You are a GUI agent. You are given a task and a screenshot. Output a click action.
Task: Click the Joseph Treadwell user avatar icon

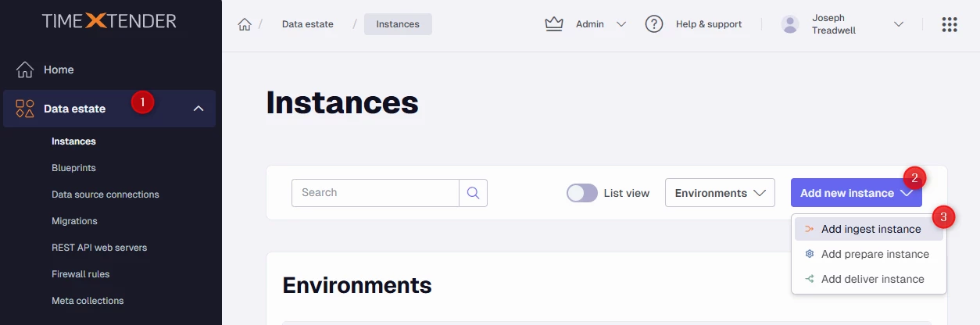tap(790, 24)
